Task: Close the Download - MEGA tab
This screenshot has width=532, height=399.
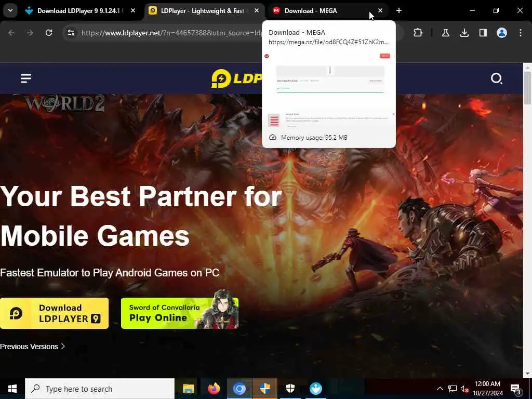Action: 380,10
